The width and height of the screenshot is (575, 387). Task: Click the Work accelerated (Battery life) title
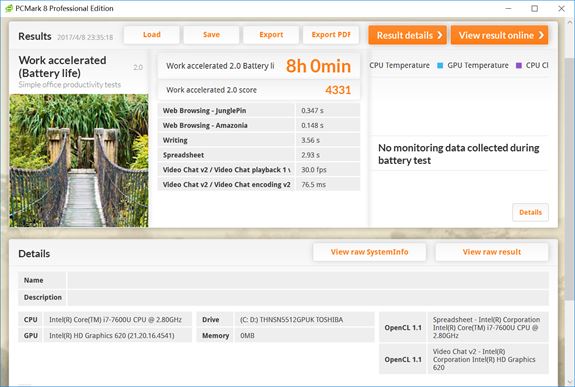[62, 66]
